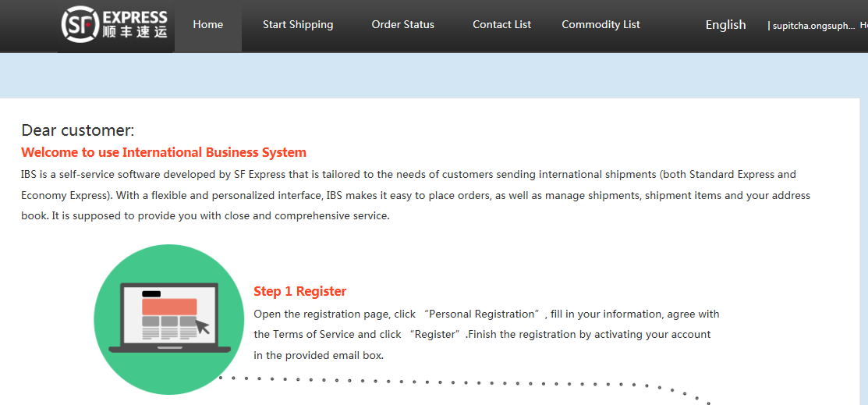Open the Commodity List page
This screenshot has width=868, height=405.
coord(601,25)
